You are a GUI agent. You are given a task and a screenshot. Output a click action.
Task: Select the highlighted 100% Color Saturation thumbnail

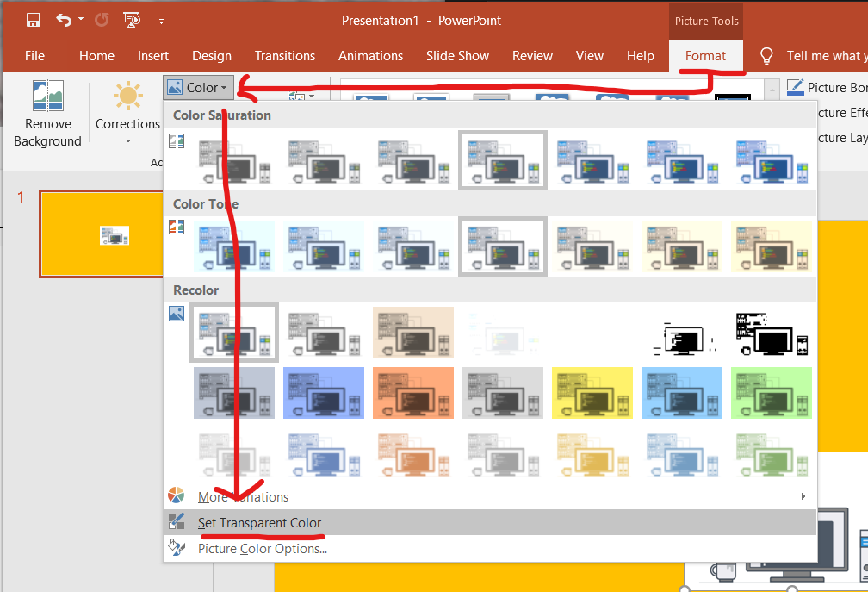pyautogui.click(x=503, y=160)
